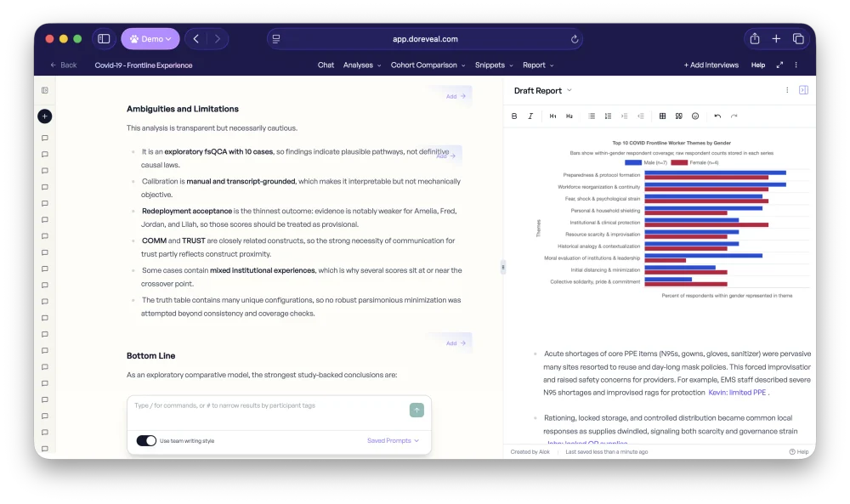
Task: Toggle the left chat history panel
Action: point(45,90)
